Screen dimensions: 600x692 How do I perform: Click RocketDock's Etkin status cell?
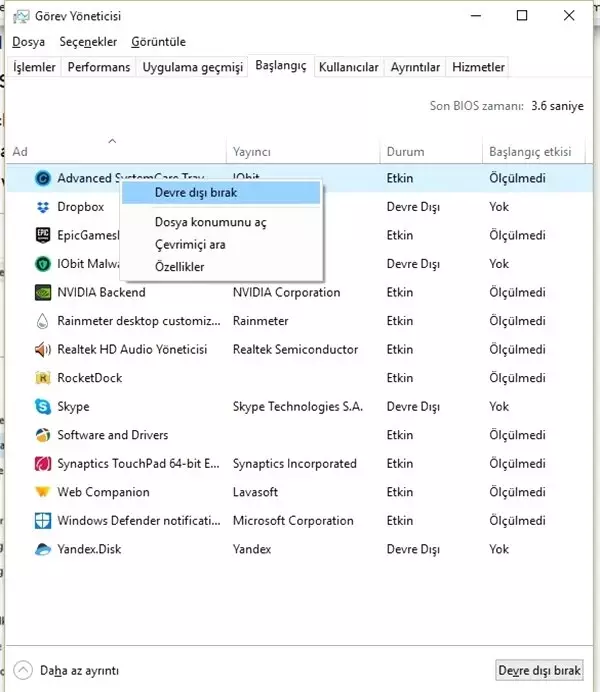pyautogui.click(x=400, y=378)
